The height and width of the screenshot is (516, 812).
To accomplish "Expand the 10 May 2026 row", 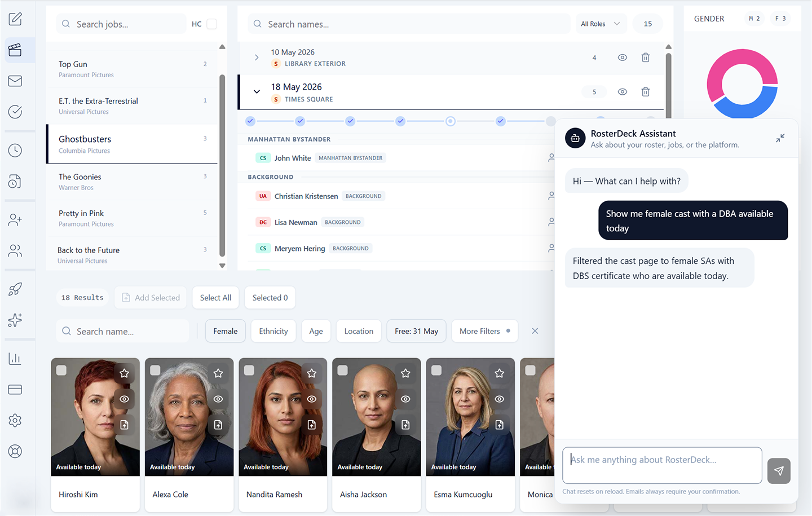I will point(257,58).
